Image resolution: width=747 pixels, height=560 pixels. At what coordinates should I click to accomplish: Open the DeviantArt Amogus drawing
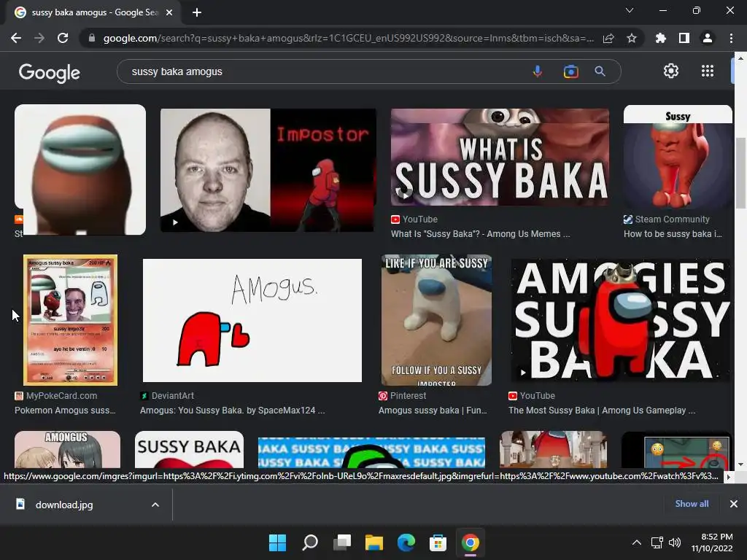[252, 321]
